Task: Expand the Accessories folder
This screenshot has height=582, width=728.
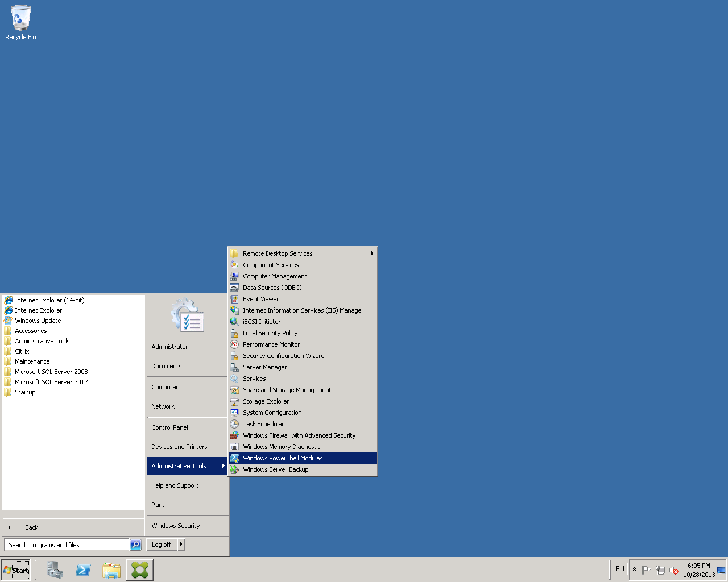Action: click(31, 331)
